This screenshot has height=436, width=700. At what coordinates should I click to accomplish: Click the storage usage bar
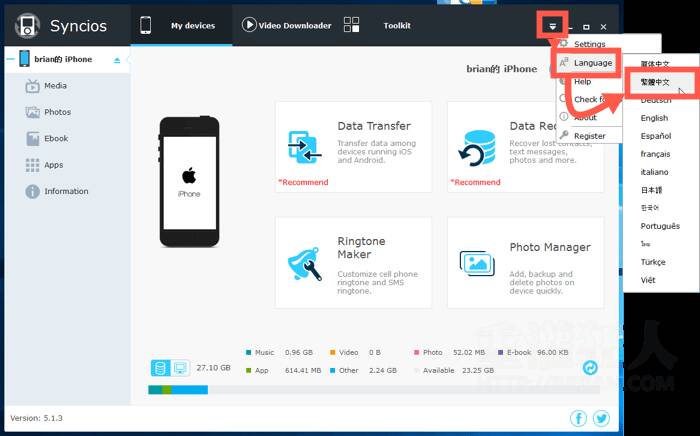(x=374, y=390)
